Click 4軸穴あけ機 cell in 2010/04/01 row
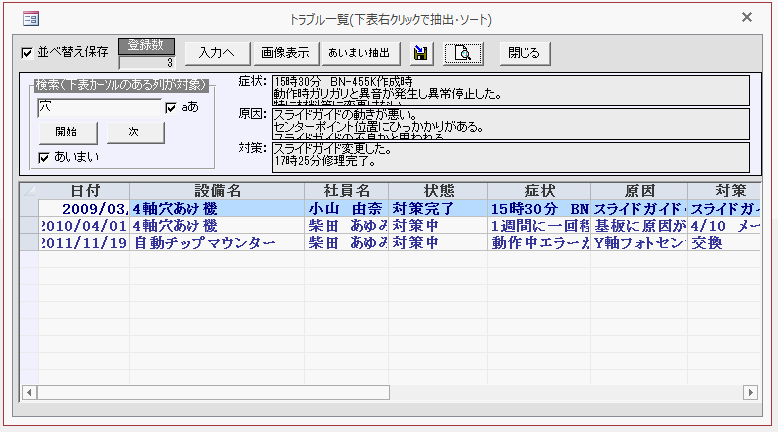This screenshot has width=778, height=432. point(217,226)
